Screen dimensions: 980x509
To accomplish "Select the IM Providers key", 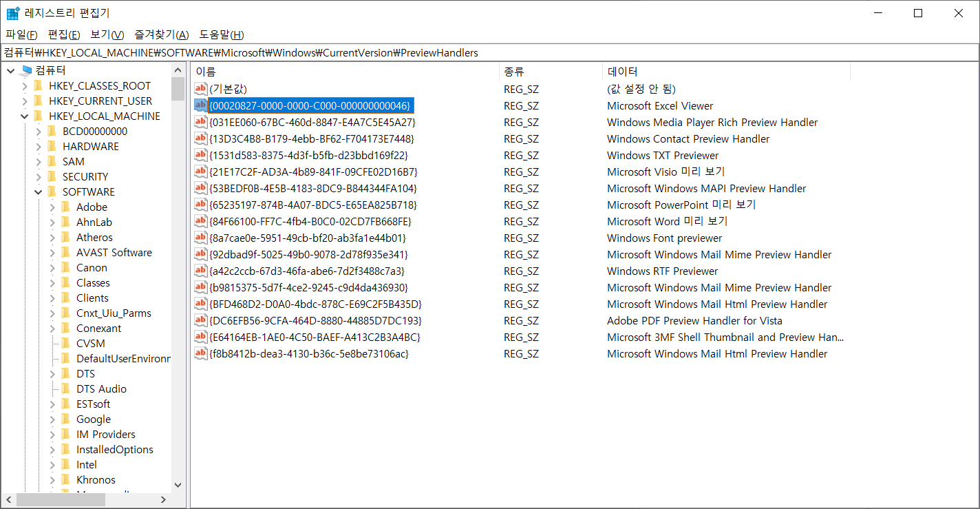I will pos(106,434).
